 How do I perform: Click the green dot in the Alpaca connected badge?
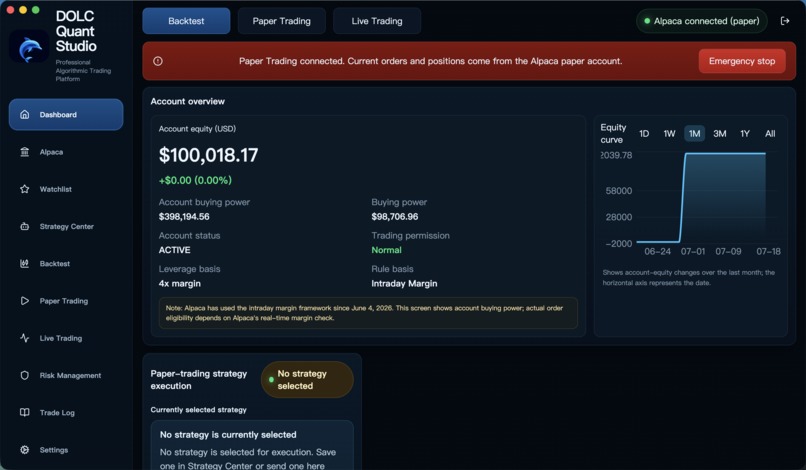pos(647,21)
